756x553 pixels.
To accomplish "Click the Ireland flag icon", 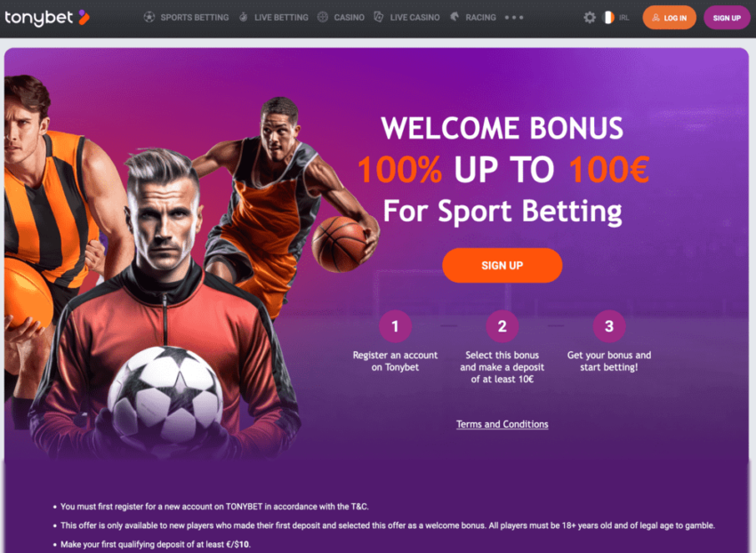I will [x=609, y=18].
